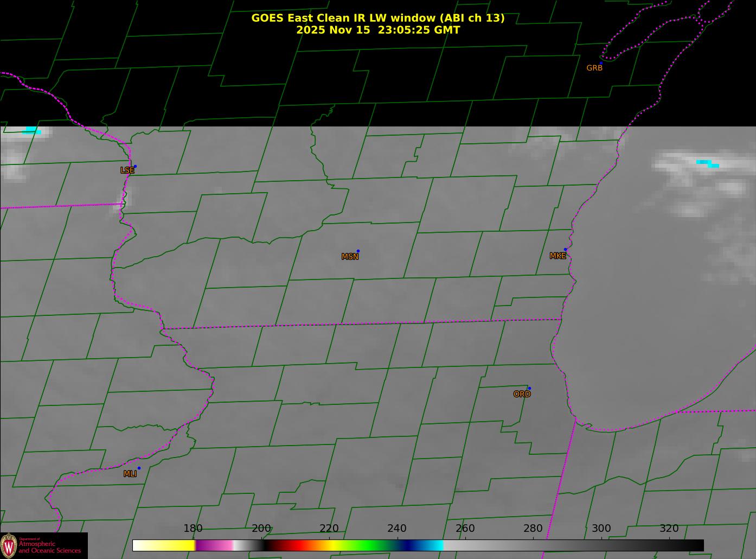
Task: Click the GRB station label
Action: [594, 68]
